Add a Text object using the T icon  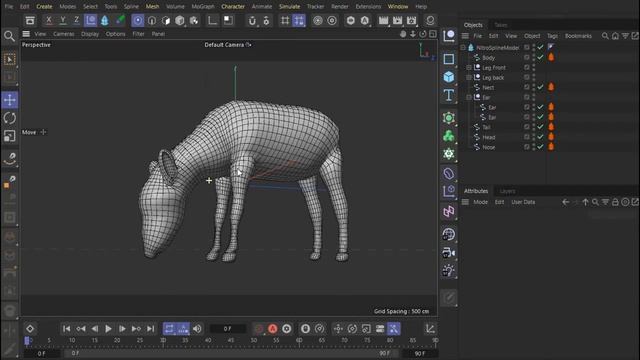pos(449,95)
